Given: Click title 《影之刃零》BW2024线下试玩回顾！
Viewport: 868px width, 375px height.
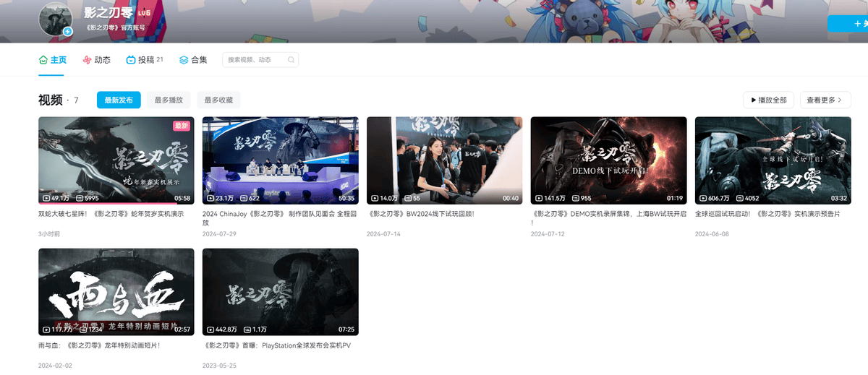Looking at the screenshot, I should [420, 214].
